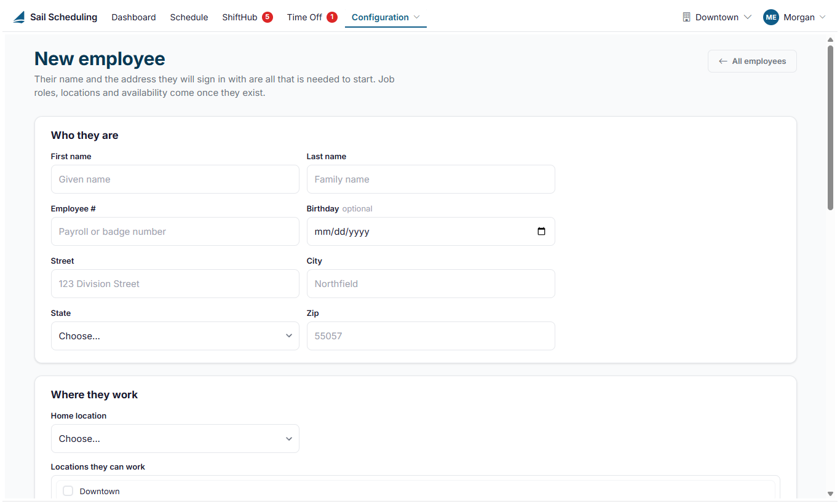Click the First name input field
Viewport: 840px width, 504px height.
(175, 179)
